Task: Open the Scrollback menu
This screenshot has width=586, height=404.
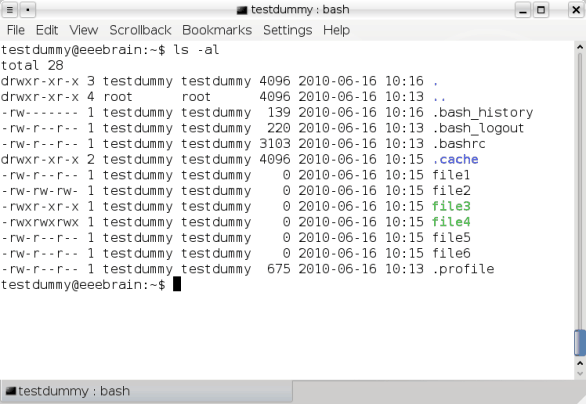Action: [x=140, y=30]
